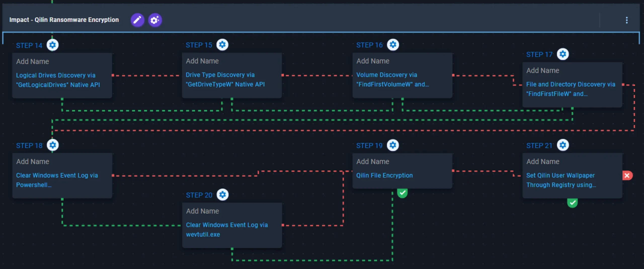Open the purple gear settings for Impact phase
644x269 pixels.
click(x=155, y=20)
